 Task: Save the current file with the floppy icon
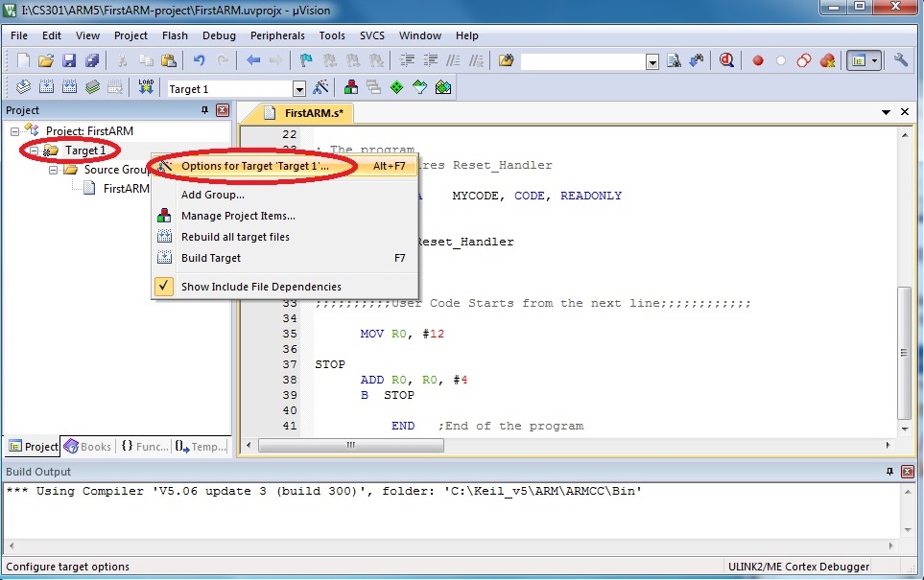click(x=69, y=60)
